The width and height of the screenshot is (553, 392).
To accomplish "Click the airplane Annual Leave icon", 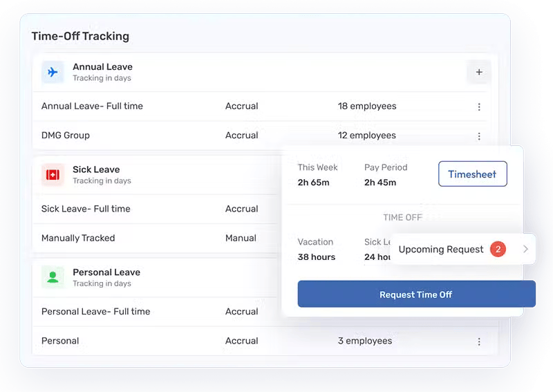I will point(53,72).
